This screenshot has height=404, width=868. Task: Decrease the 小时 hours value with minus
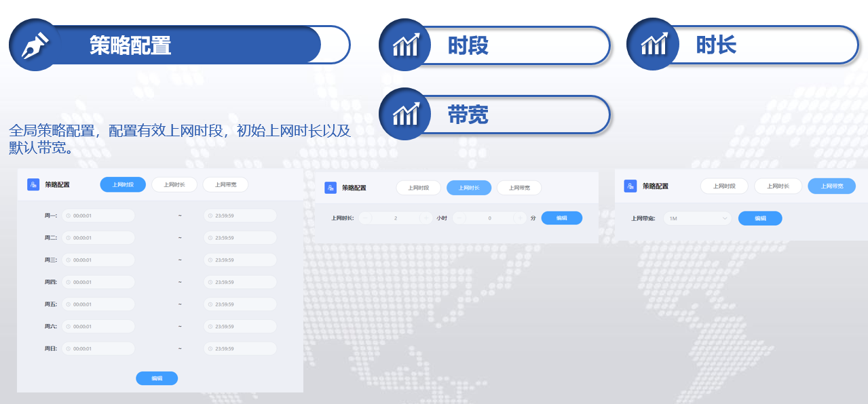pyautogui.click(x=366, y=218)
